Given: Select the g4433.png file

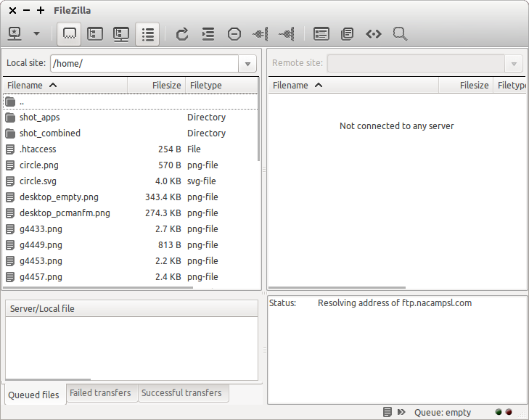Looking at the screenshot, I should click(130, 229).
